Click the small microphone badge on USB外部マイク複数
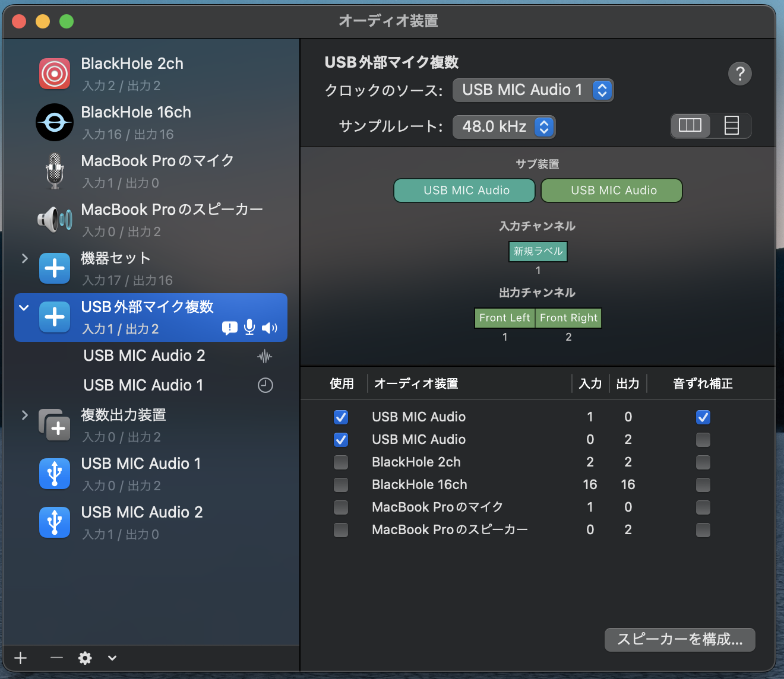Screen dimensions: 784x679 coord(249,328)
